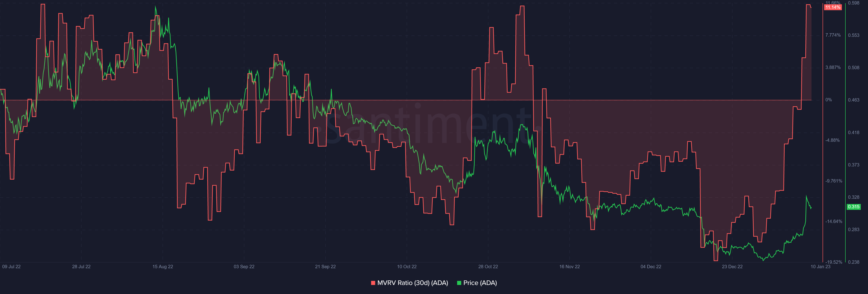
Task: Click the 0.598 price axis label
Action: (854, 3)
